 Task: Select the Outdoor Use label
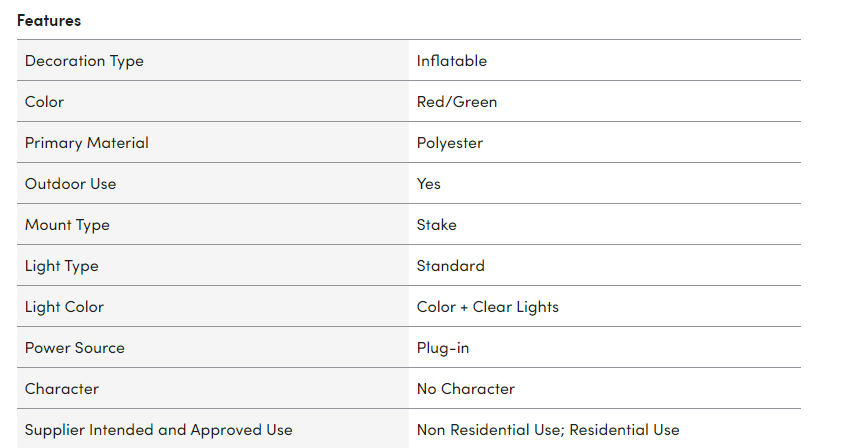tap(70, 184)
